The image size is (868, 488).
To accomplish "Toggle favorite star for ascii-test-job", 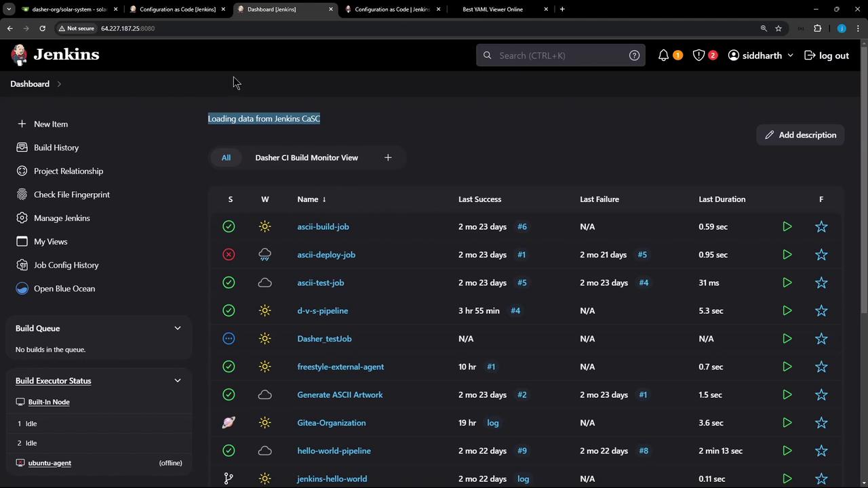I will coord(821,283).
